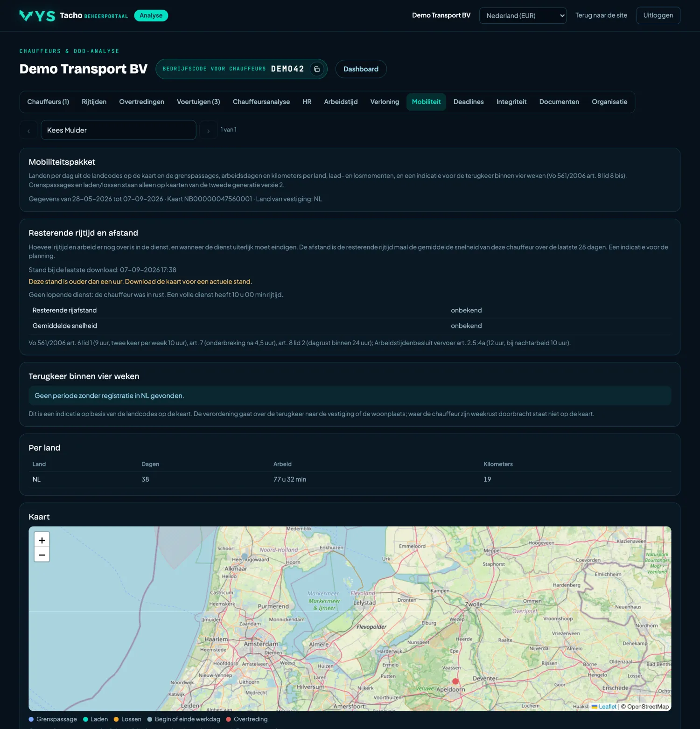Click the NL row in Per land table
Image resolution: width=700 pixels, height=729 pixels.
click(x=350, y=479)
